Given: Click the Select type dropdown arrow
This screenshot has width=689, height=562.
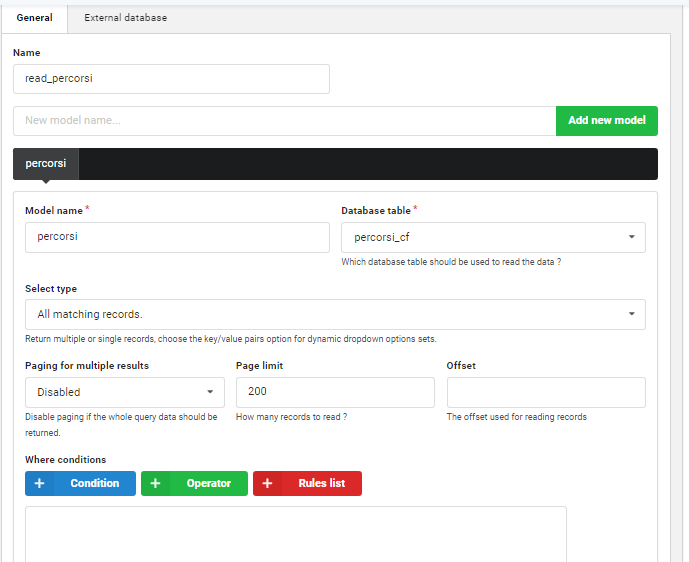Looking at the screenshot, I should coord(631,314).
